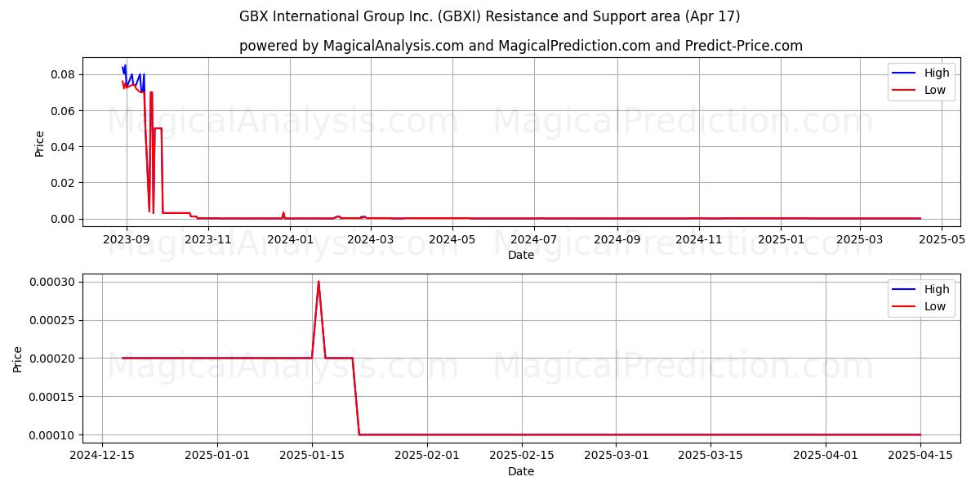This screenshot has width=980, height=490.
Task: Click the 2025-05 date tick label
Action: 942,239
